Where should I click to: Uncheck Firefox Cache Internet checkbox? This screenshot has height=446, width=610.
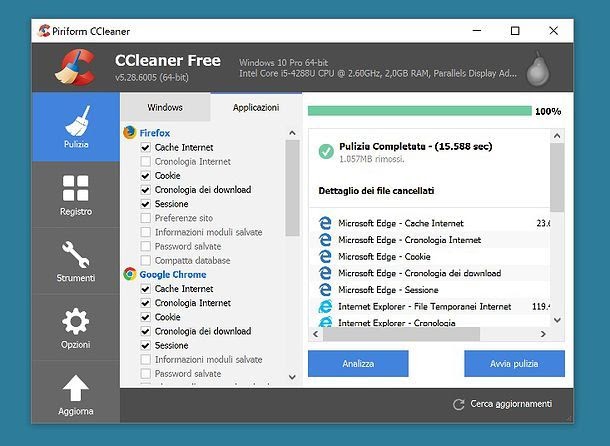(x=145, y=147)
